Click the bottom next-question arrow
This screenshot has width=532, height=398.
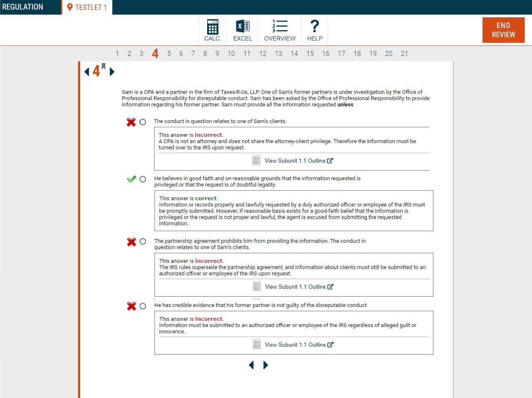[266, 365]
